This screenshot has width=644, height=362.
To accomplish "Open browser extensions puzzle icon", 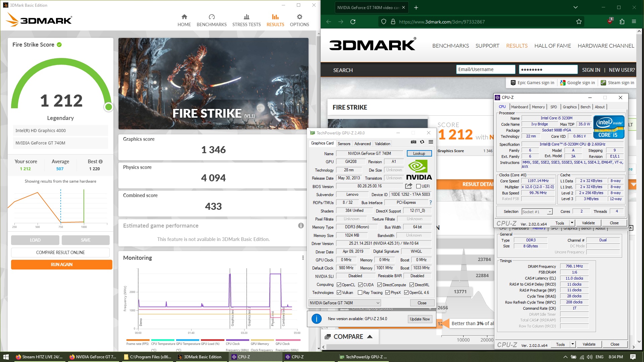I will tap(622, 22).
